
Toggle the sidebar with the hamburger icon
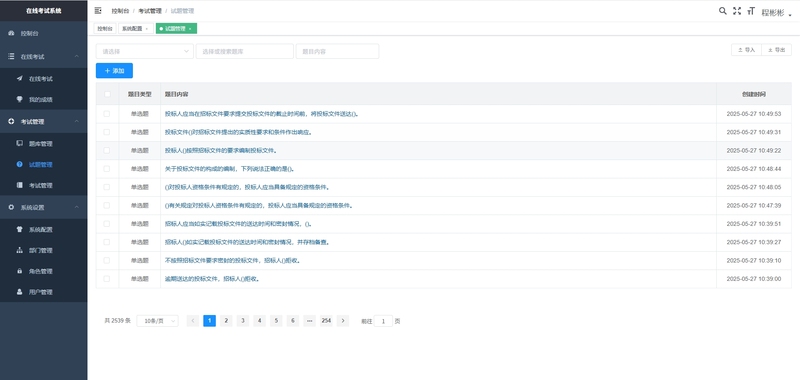point(98,11)
